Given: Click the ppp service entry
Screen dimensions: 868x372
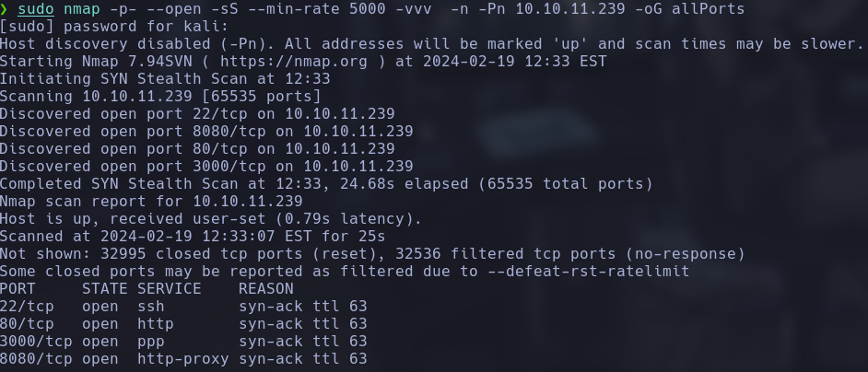Looking at the screenshot, I should [x=150, y=342].
